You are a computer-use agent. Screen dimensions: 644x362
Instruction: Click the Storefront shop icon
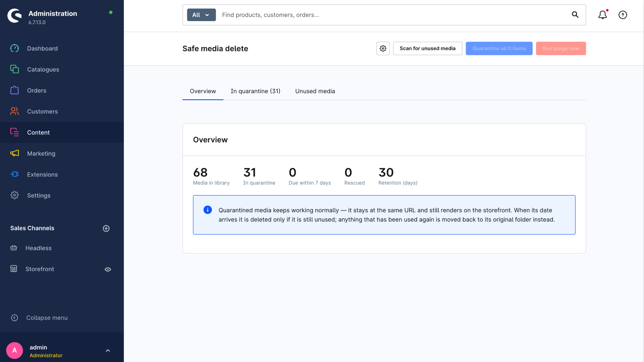point(14,269)
